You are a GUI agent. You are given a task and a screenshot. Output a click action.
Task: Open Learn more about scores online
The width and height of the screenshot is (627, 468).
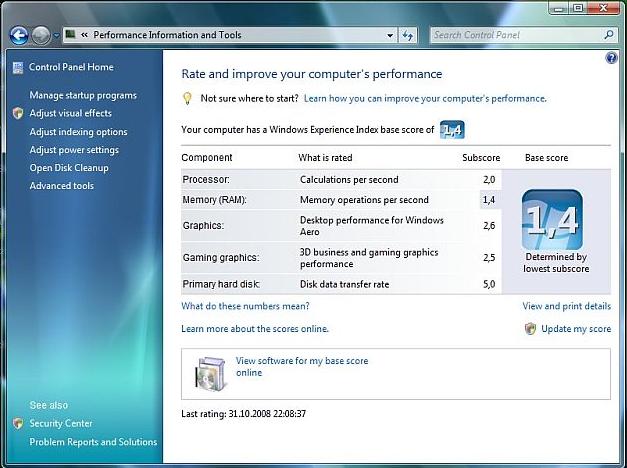tap(255, 329)
